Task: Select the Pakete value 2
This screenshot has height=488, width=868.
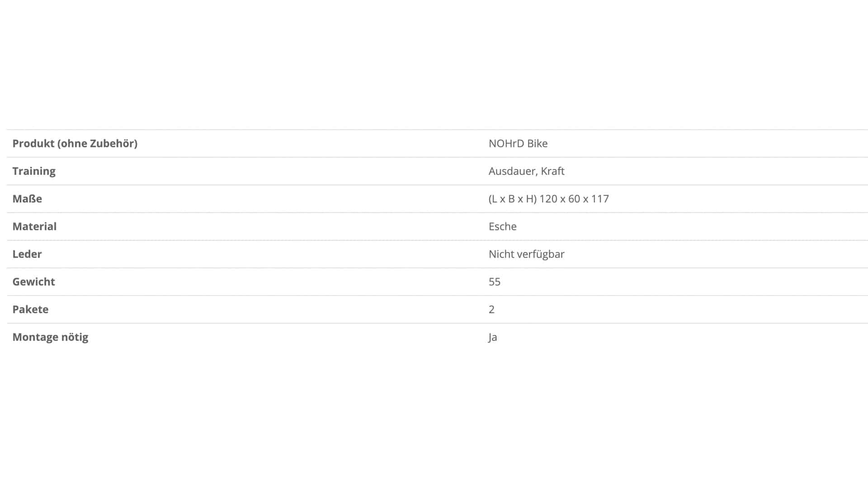Action: pyautogui.click(x=491, y=310)
